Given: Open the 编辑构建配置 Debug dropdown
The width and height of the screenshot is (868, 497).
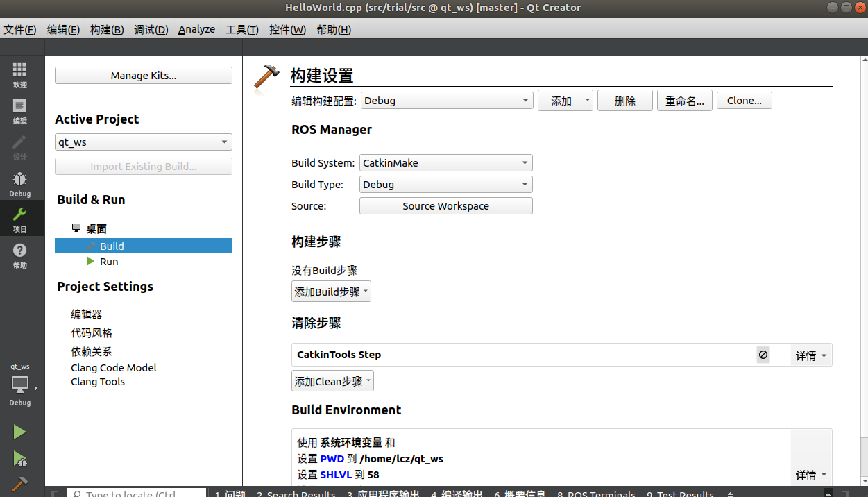Looking at the screenshot, I should [x=446, y=100].
